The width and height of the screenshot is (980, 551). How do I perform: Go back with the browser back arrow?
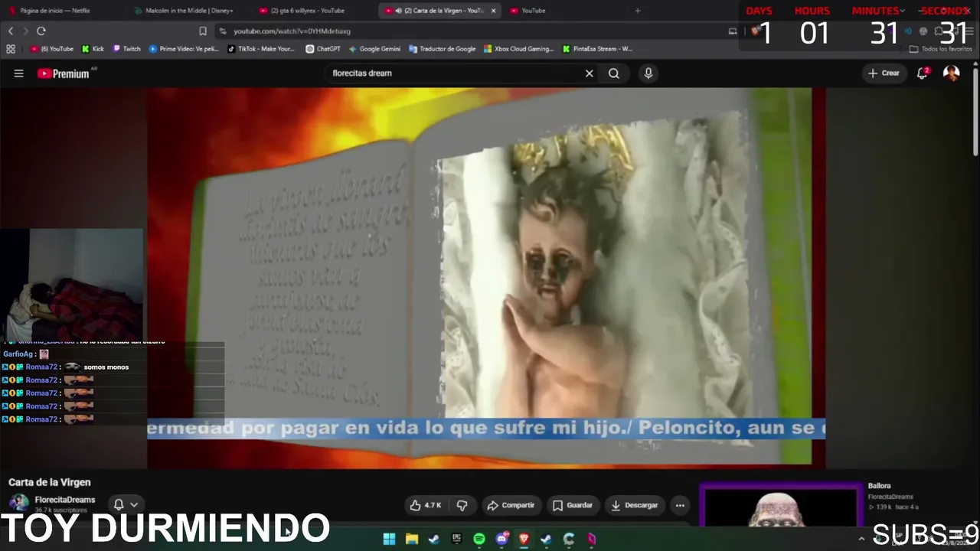(11, 31)
